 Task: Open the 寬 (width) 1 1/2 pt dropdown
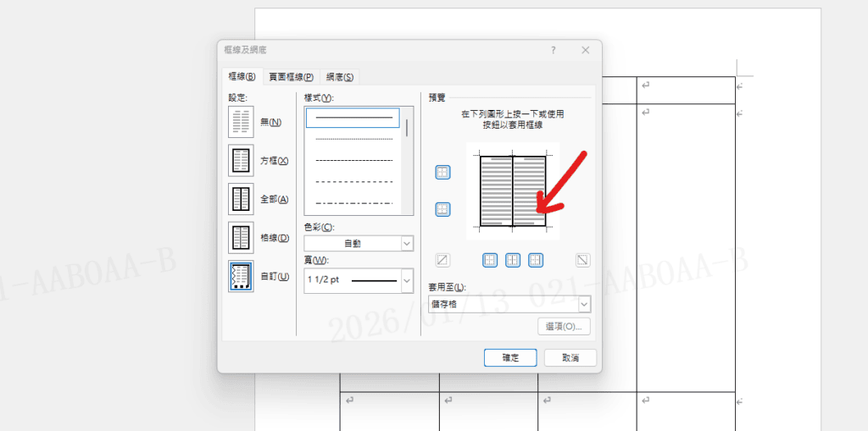[407, 279]
